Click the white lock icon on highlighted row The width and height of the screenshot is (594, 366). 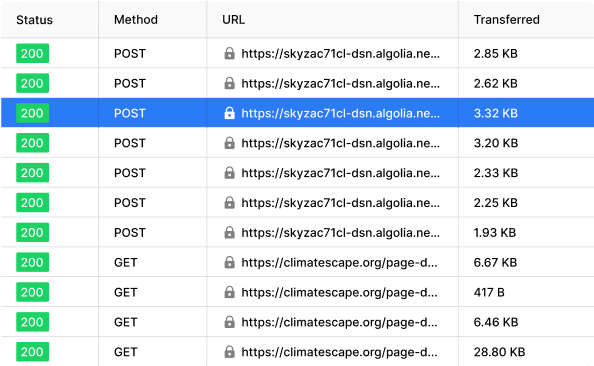point(229,113)
